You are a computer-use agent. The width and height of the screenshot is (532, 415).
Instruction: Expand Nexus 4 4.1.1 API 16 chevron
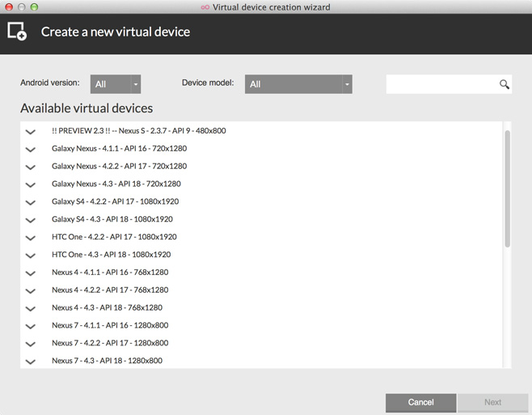pyautogui.click(x=31, y=273)
